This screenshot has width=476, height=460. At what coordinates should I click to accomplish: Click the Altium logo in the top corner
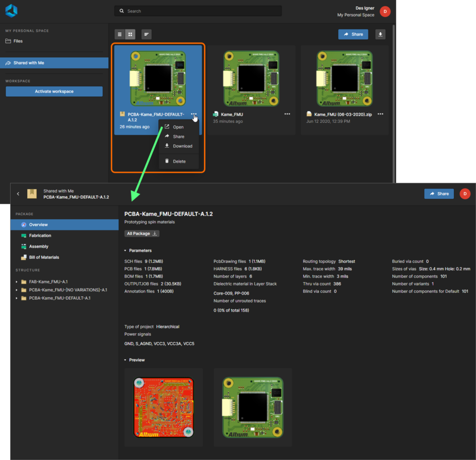[x=11, y=10]
